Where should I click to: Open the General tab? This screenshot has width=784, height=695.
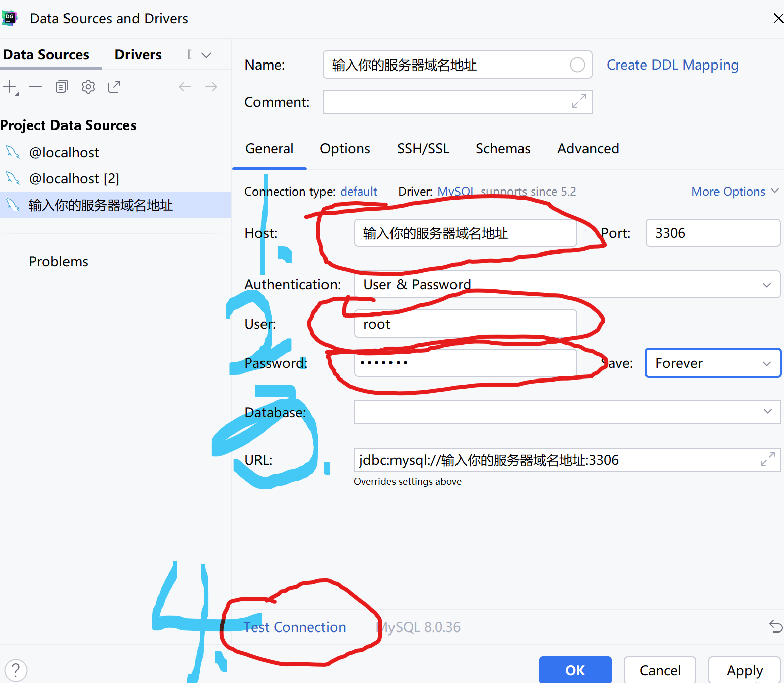269,148
